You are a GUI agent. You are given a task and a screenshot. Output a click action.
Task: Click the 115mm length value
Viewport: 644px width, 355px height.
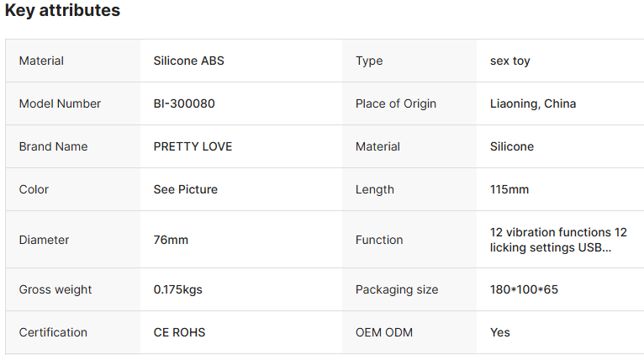coord(509,189)
